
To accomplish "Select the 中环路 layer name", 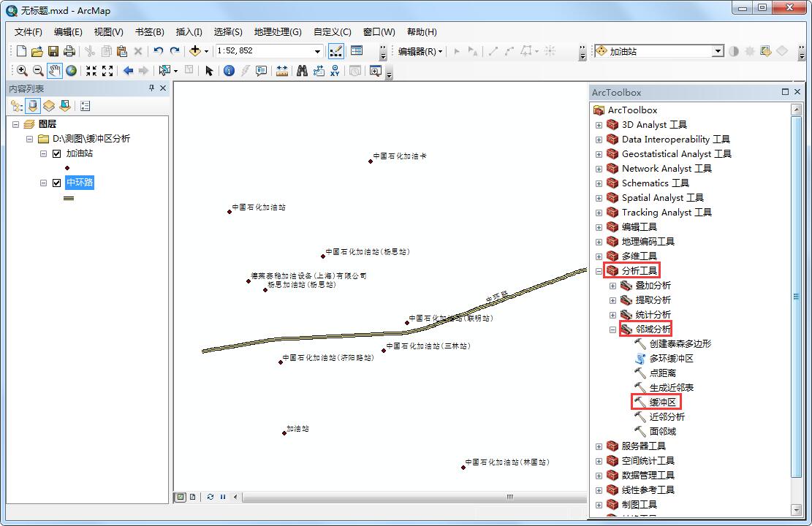I will [x=79, y=182].
